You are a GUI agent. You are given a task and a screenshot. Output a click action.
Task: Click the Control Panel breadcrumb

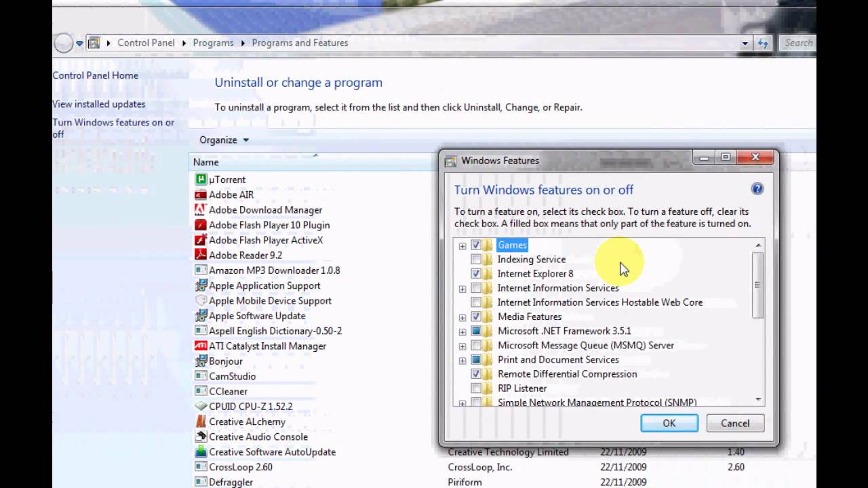point(146,43)
